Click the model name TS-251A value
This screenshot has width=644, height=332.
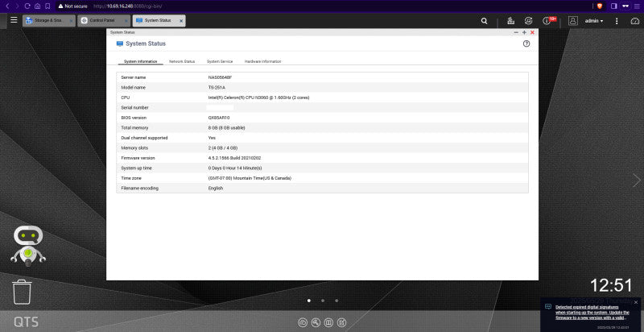pos(217,88)
